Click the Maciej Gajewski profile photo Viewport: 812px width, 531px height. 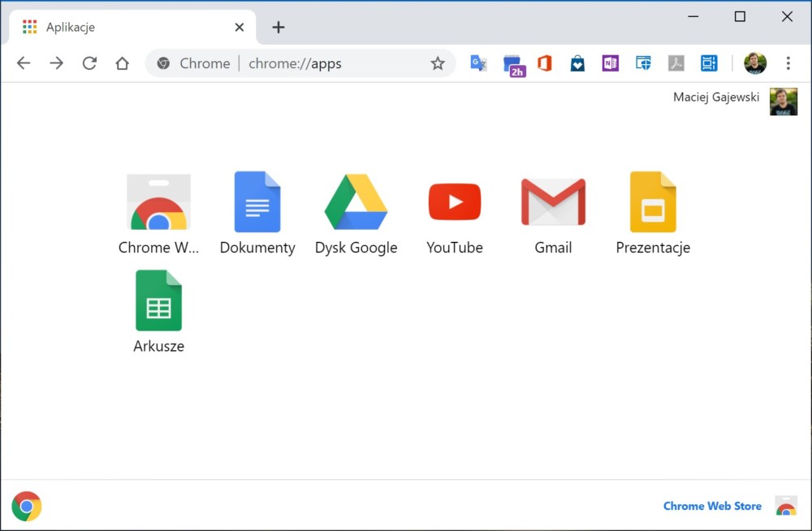point(783,101)
